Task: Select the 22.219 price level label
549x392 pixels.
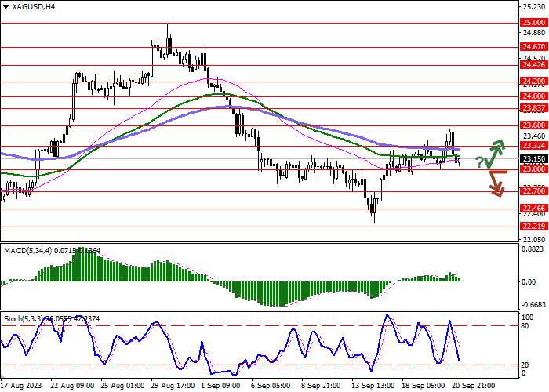Action: tap(534, 227)
